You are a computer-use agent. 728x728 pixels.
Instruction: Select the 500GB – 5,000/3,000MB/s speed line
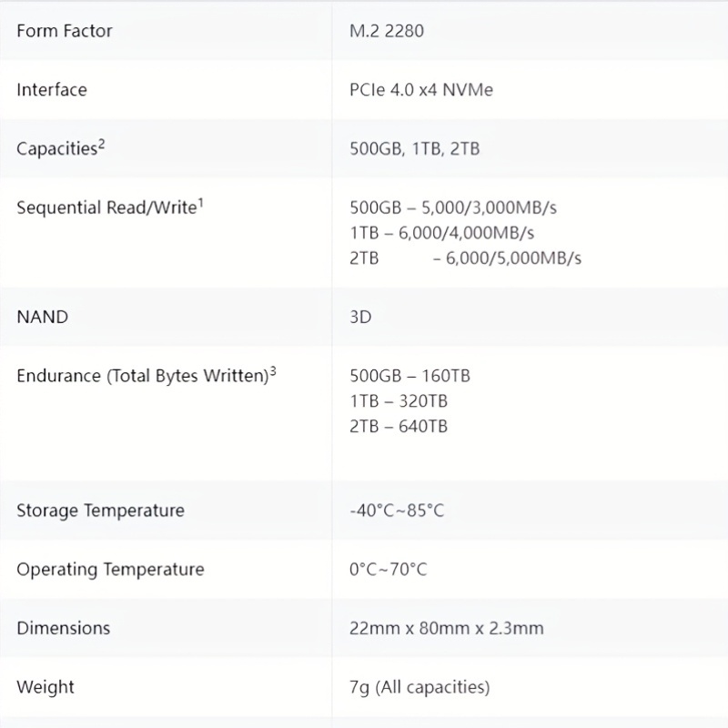click(453, 207)
